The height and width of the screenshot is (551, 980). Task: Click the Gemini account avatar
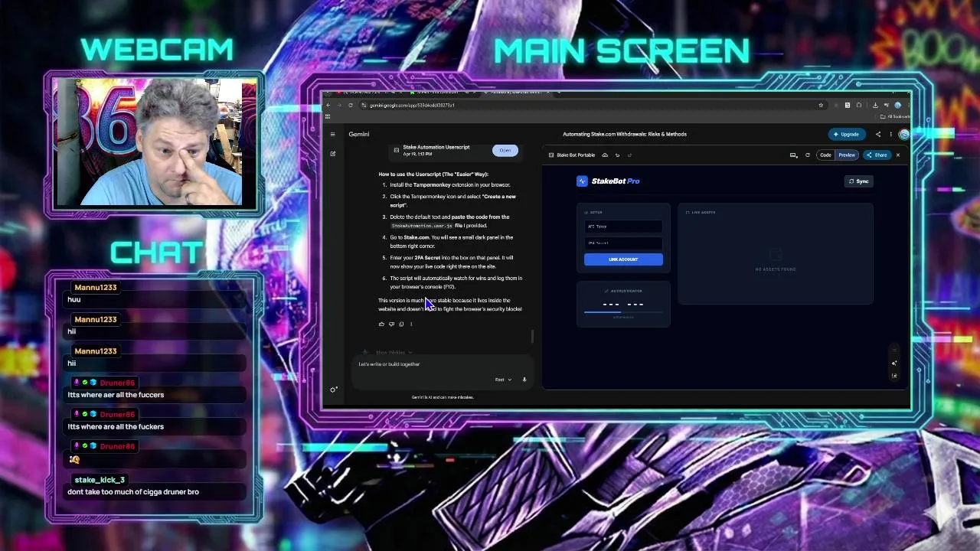(x=904, y=134)
